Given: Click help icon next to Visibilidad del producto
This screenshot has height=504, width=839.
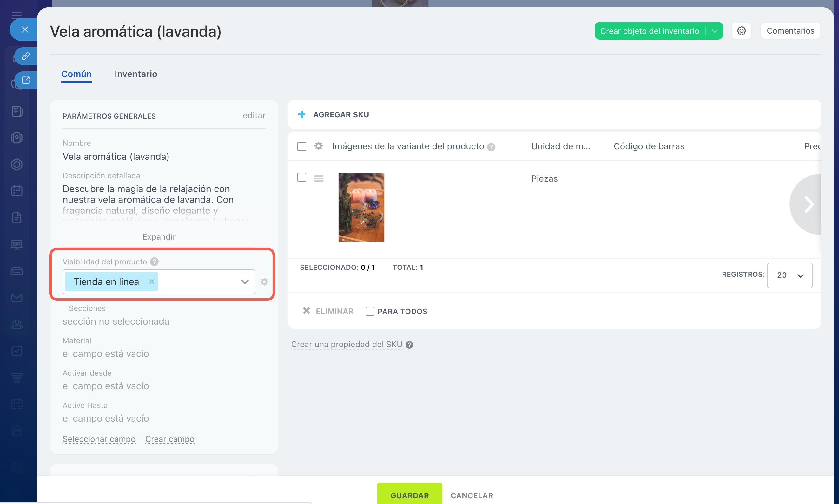Looking at the screenshot, I should pyautogui.click(x=154, y=262).
